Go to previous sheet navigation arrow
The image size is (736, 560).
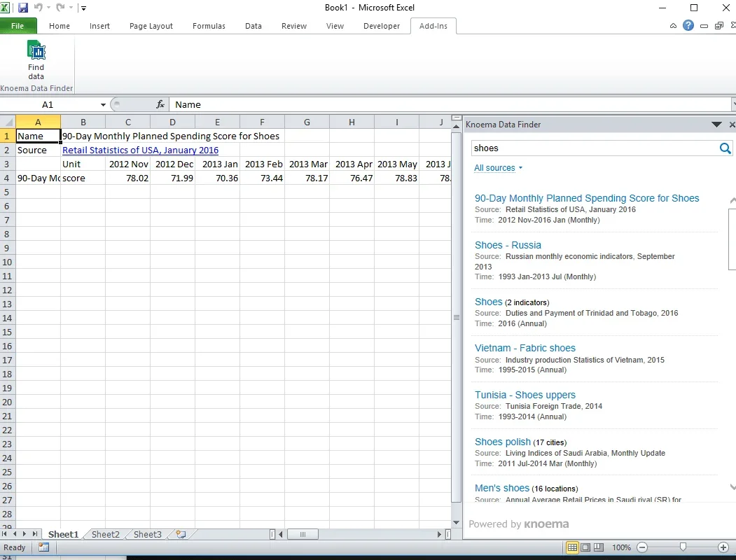pyautogui.click(x=15, y=533)
